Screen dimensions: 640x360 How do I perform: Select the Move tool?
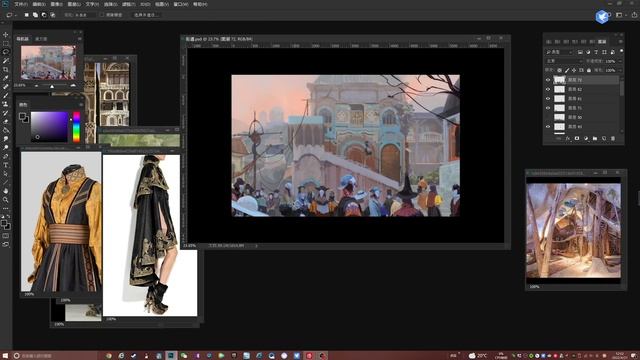click(6, 35)
